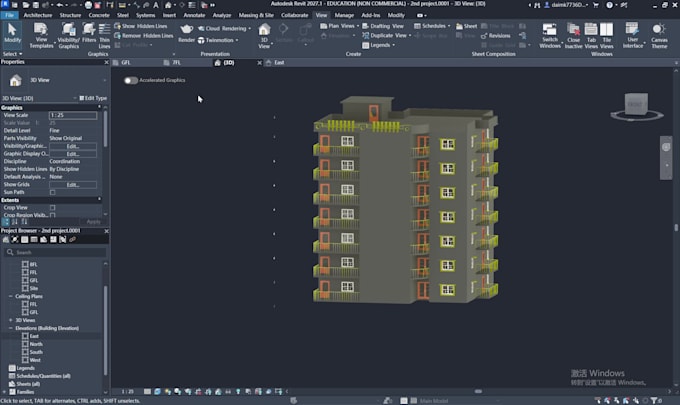Viewport: 680px width, 405px height.
Task: Collapse Ceiling Plans tree node
Action: 11,296
